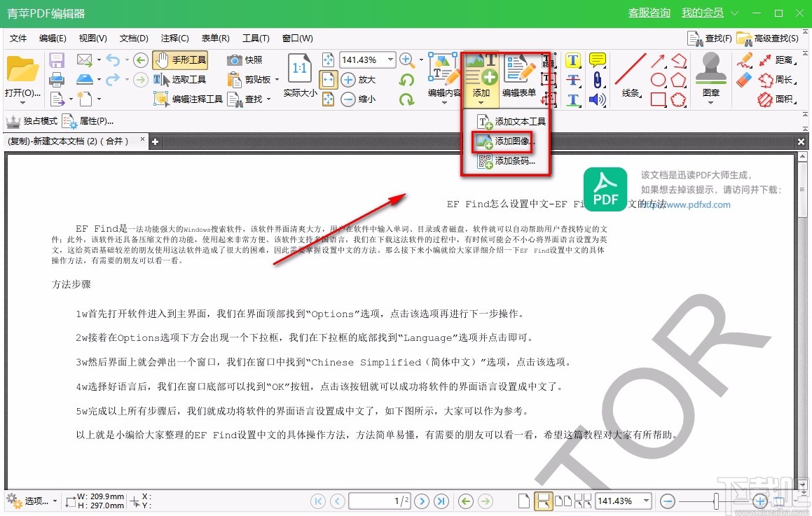This screenshot has height=516, width=812.
Task: Select the 面积 area measure tool
Action: (776, 99)
